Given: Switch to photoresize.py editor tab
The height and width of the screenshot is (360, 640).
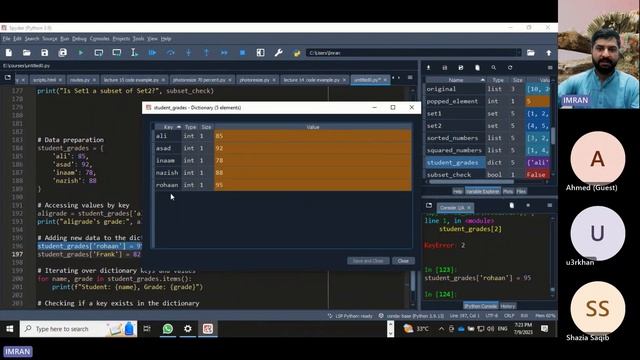Looking at the screenshot, I should 257,80.
